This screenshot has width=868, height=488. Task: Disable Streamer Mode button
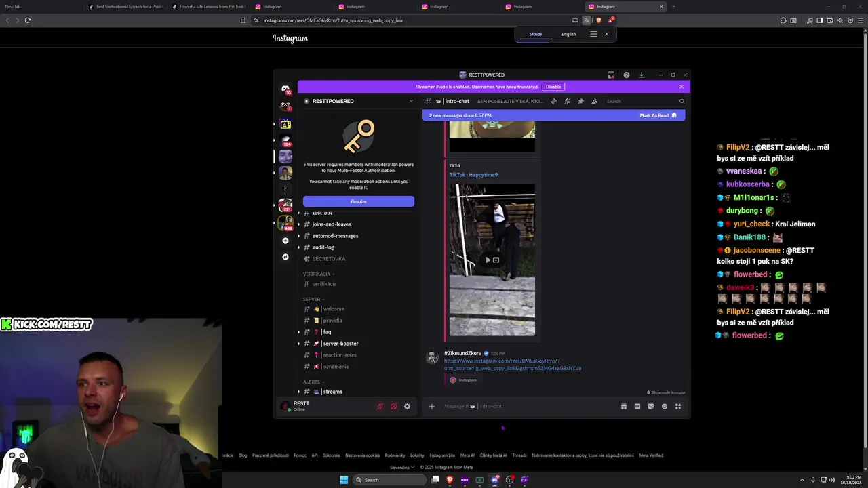coord(553,87)
